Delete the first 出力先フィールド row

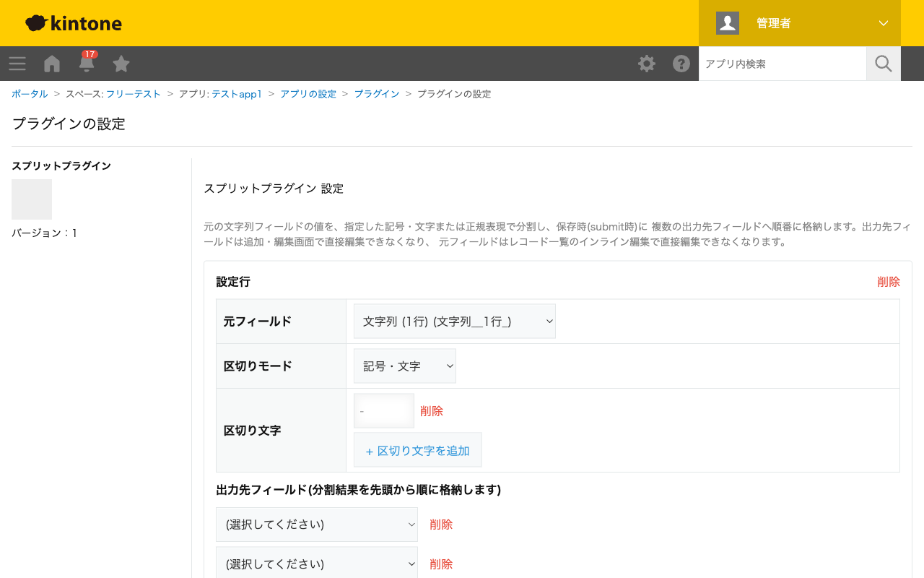pos(441,525)
